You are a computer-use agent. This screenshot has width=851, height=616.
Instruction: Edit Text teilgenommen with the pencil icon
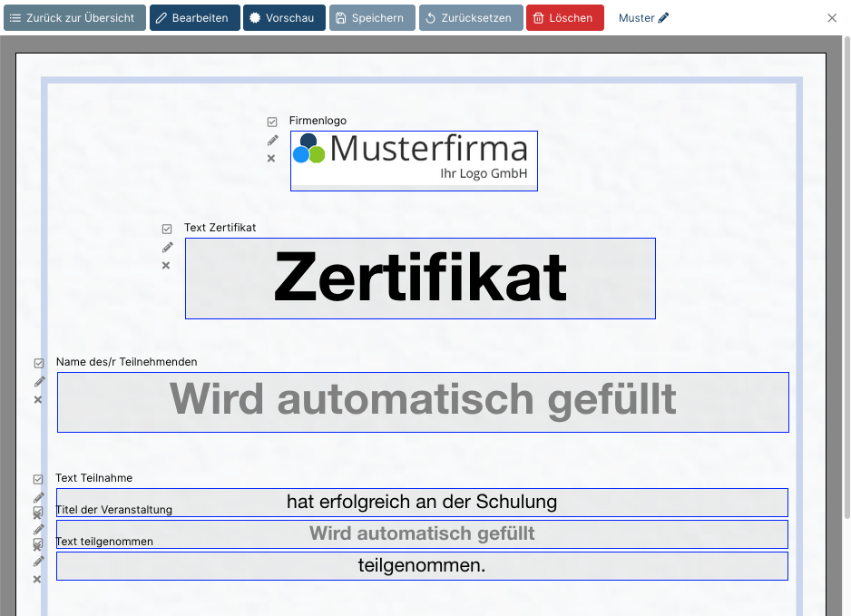tap(38, 561)
